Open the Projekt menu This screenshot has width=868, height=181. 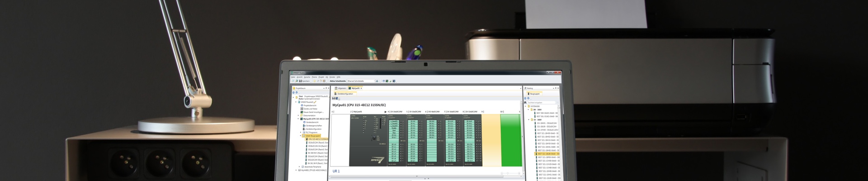point(321,77)
